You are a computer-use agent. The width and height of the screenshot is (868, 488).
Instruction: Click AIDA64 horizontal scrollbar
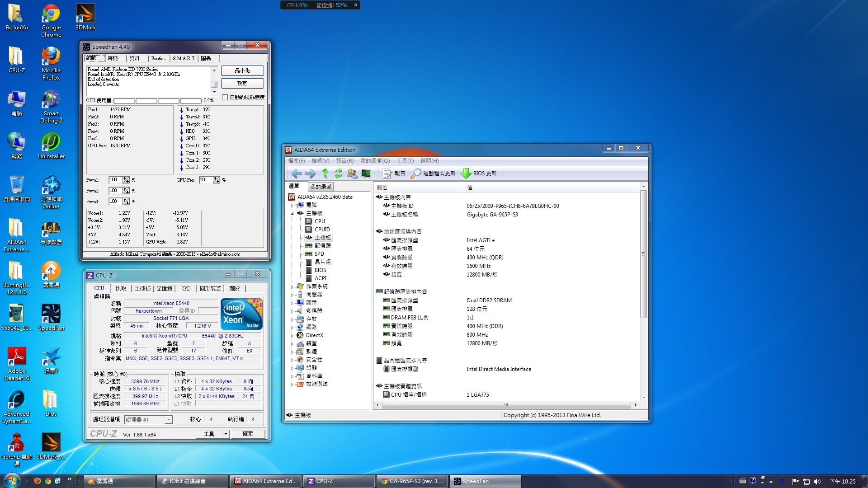(x=506, y=405)
